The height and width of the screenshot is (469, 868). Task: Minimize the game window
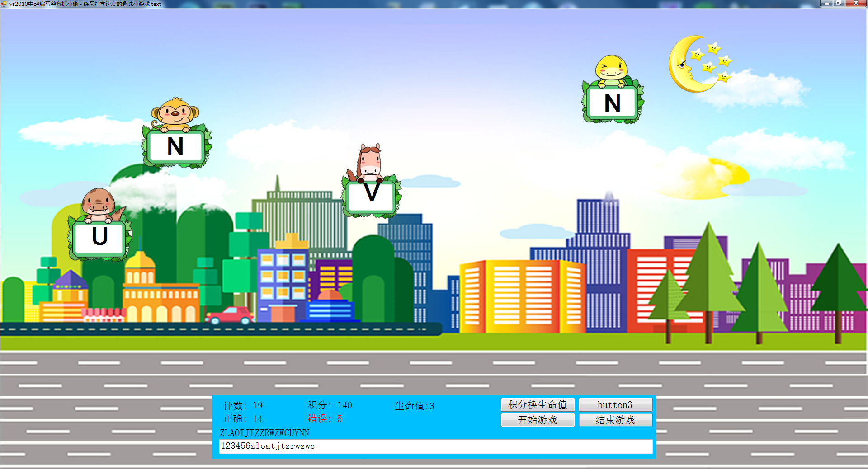(x=827, y=3)
